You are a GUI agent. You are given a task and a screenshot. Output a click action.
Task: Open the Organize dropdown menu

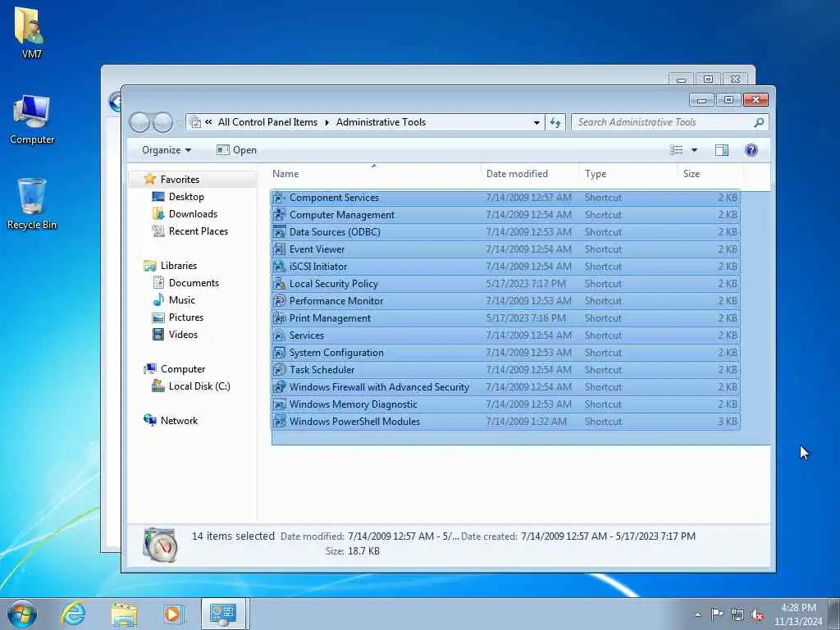pos(166,151)
